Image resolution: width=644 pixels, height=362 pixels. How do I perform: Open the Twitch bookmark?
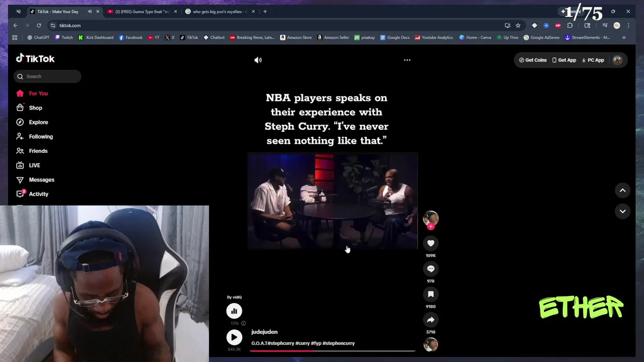pyautogui.click(x=64, y=37)
